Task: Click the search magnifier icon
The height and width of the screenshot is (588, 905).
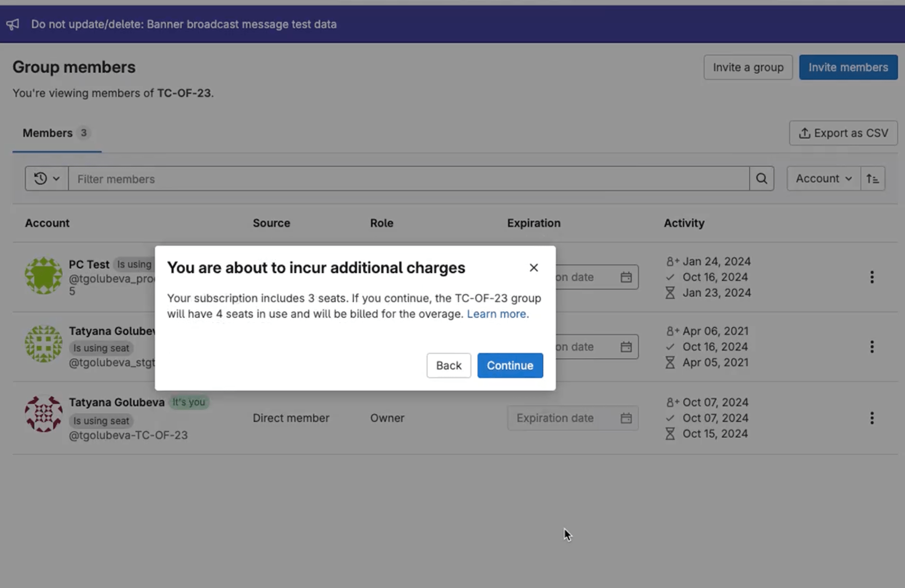Action: 761,179
